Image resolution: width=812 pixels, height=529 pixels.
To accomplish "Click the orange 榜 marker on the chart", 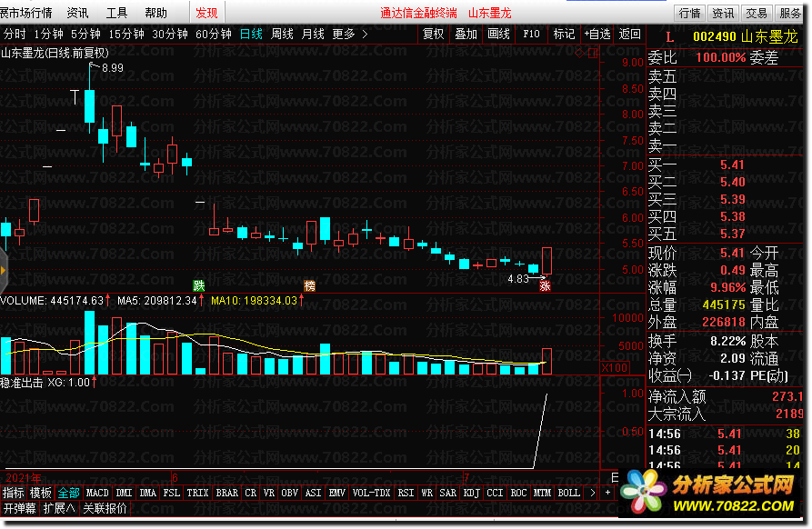I will click(x=310, y=285).
